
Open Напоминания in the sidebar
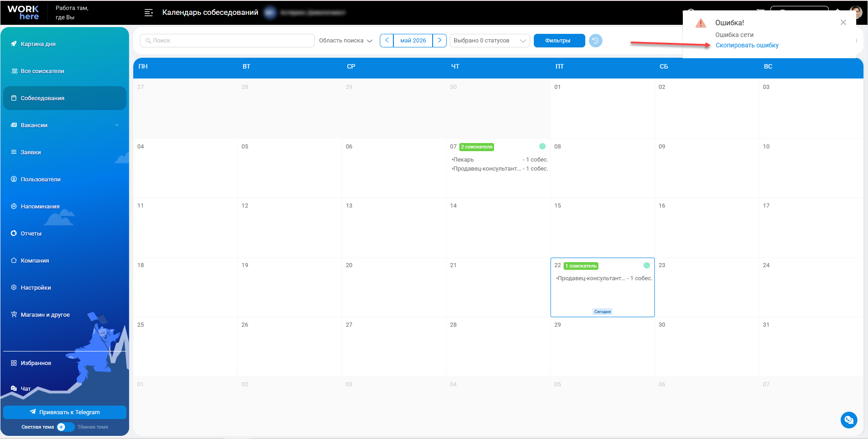click(x=65, y=207)
